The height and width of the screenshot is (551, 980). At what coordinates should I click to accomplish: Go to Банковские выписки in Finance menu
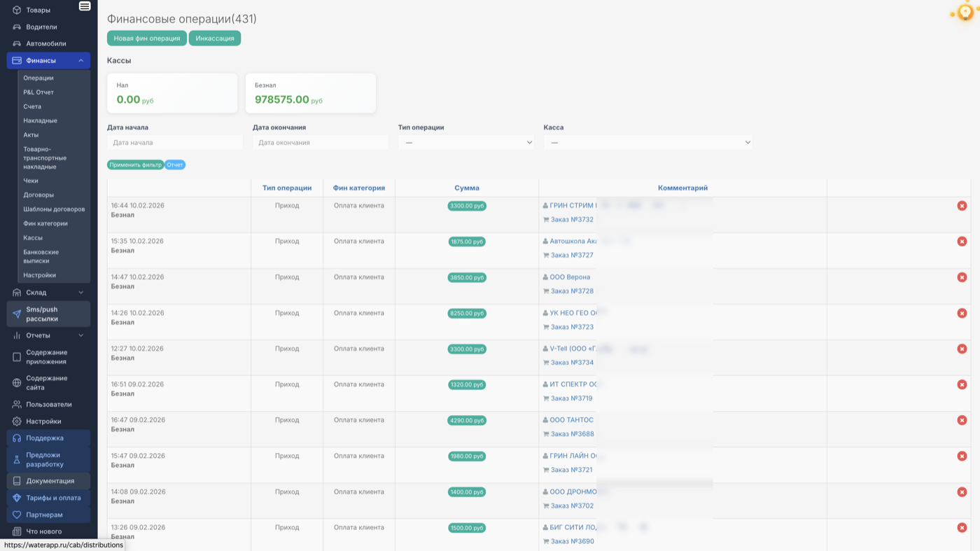tap(41, 256)
